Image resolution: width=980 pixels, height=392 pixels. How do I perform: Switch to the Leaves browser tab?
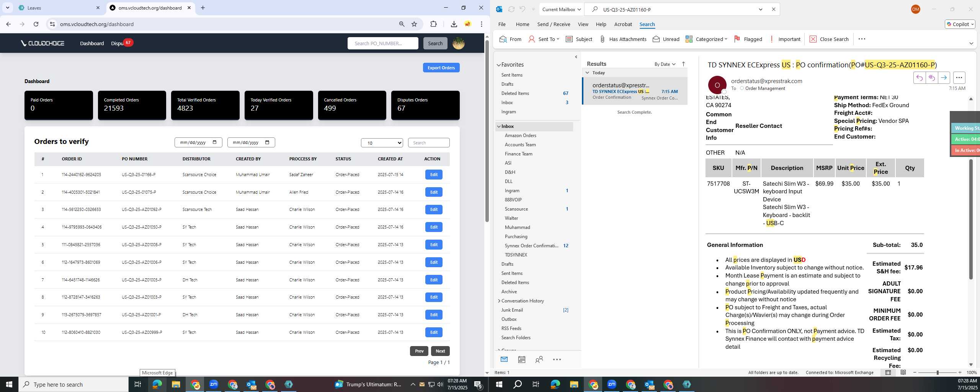59,8
